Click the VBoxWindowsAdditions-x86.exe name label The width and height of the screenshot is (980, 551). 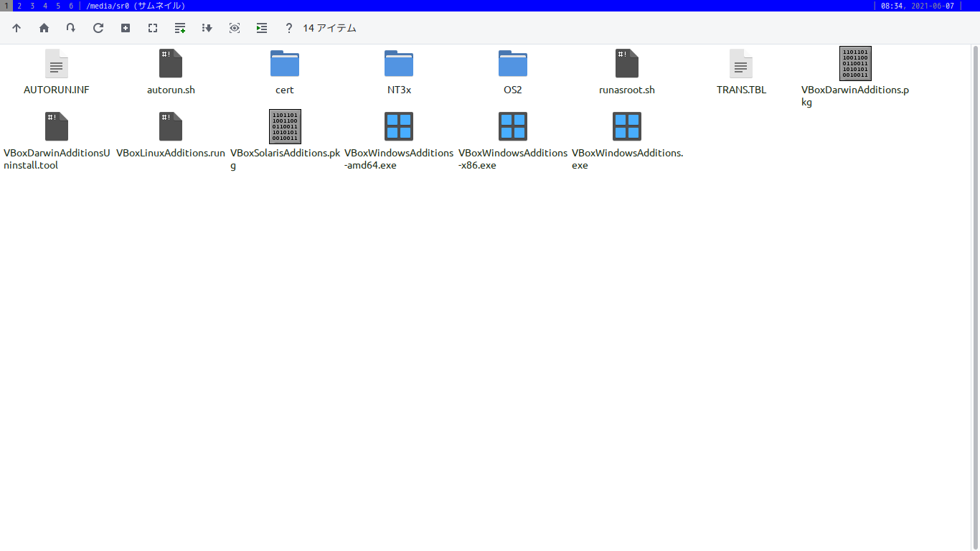513,159
